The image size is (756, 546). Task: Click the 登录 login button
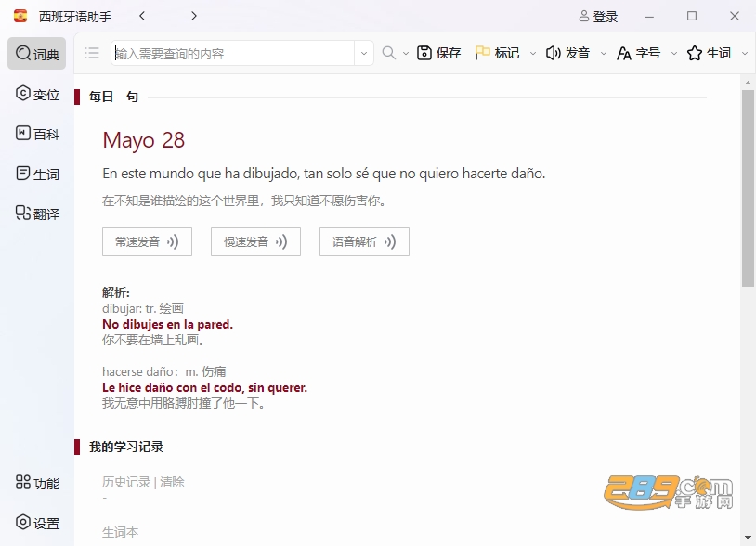coord(598,17)
